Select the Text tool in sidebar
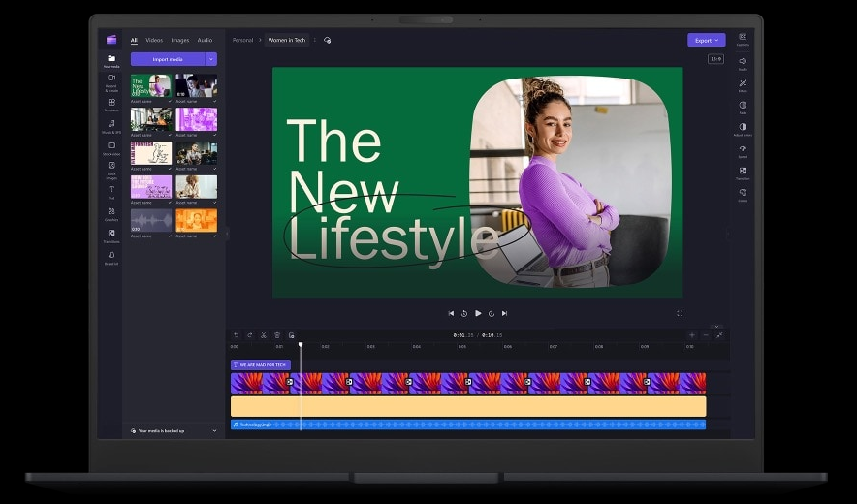Viewport: 857px width, 504px height. click(111, 191)
